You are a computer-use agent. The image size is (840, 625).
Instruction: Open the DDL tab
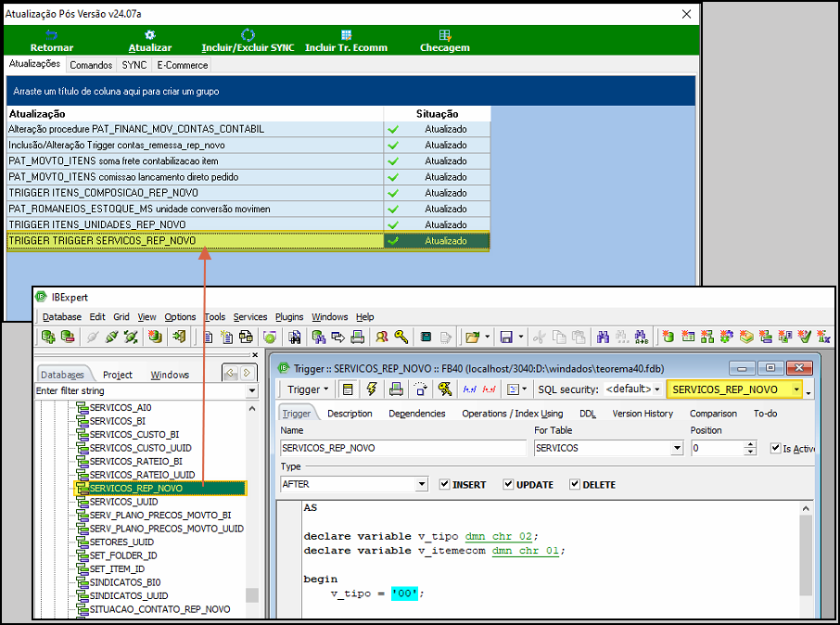(588, 414)
